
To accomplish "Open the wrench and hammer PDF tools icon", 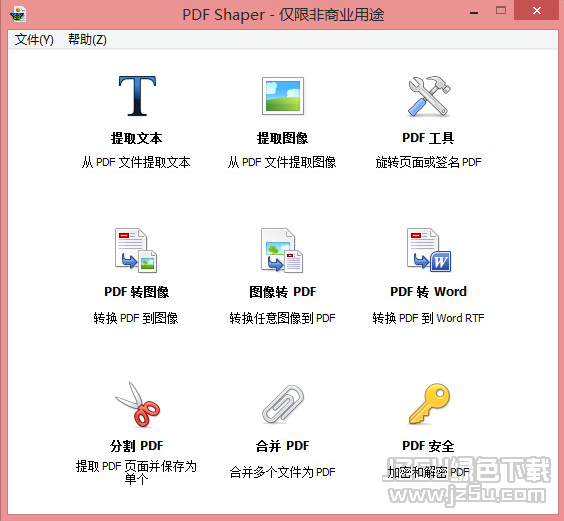I will (x=429, y=96).
